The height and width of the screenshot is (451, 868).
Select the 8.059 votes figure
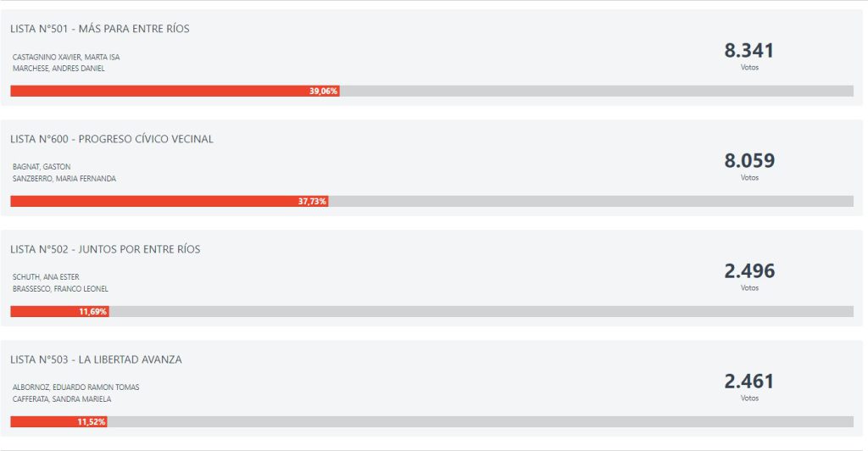749,160
